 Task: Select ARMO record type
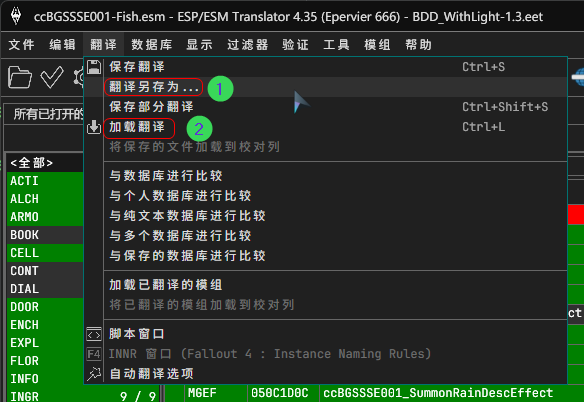pyautogui.click(x=45, y=217)
